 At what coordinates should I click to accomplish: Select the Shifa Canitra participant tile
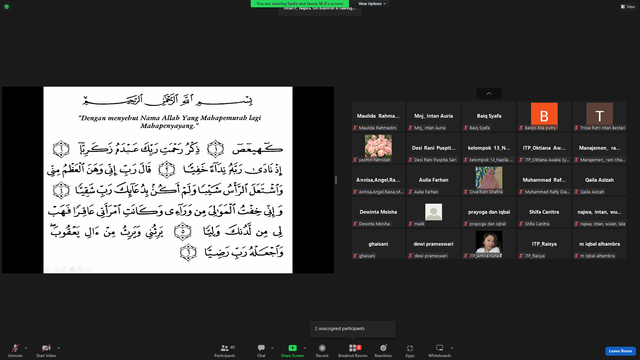click(x=544, y=212)
